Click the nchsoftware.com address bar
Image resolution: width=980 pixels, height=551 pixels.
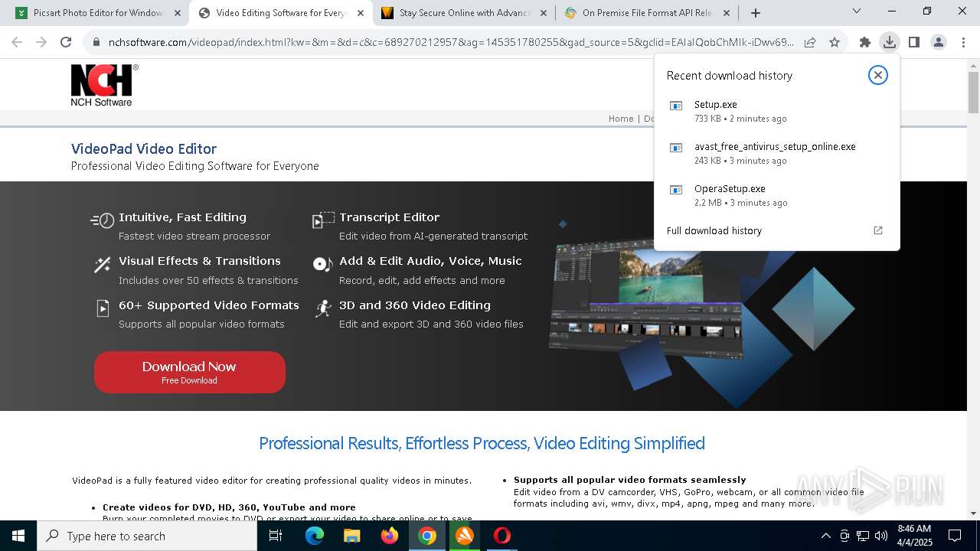[x=451, y=42]
